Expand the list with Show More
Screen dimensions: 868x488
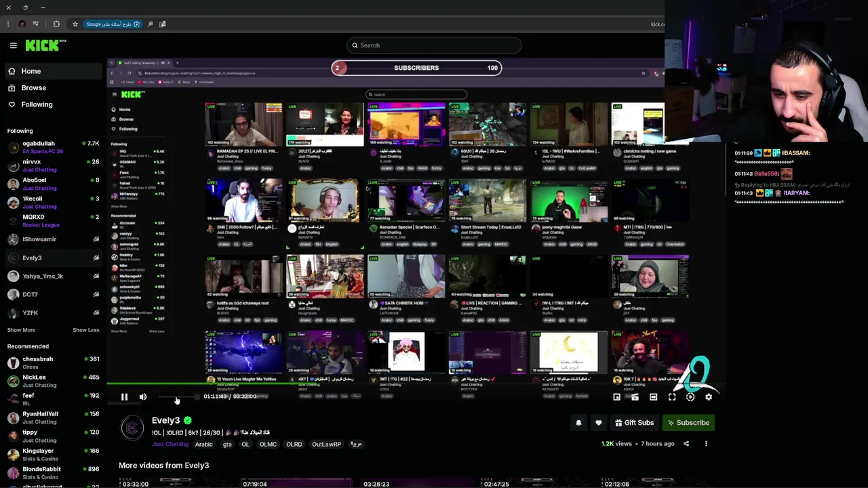click(x=21, y=330)
